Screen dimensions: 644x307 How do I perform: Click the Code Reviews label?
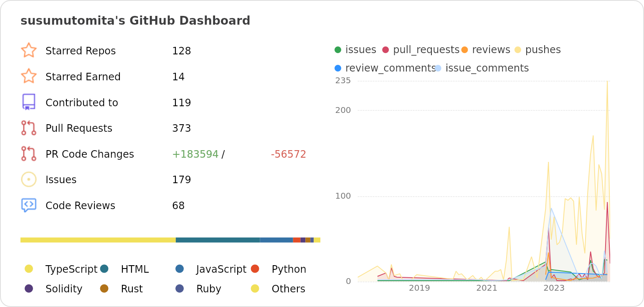pos(80,206)
